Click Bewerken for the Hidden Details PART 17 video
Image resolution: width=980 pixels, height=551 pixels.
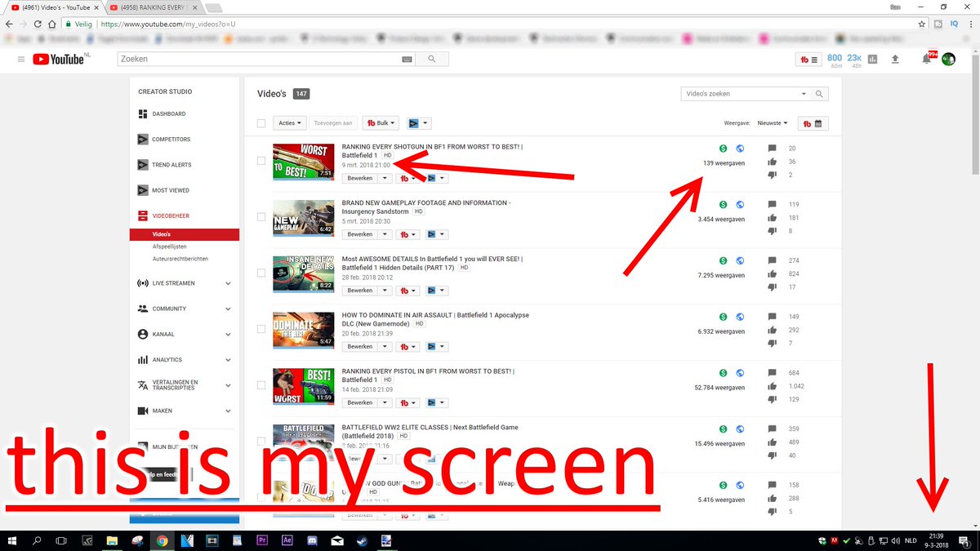point(359,291)
